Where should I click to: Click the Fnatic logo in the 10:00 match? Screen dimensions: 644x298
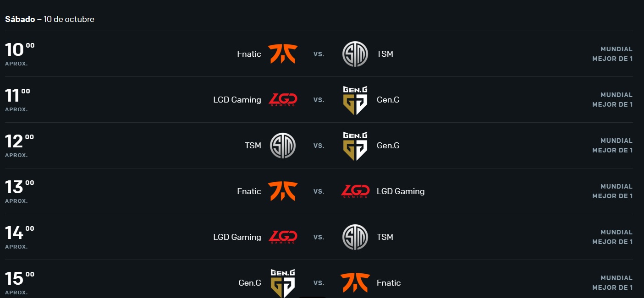point(283,54)
